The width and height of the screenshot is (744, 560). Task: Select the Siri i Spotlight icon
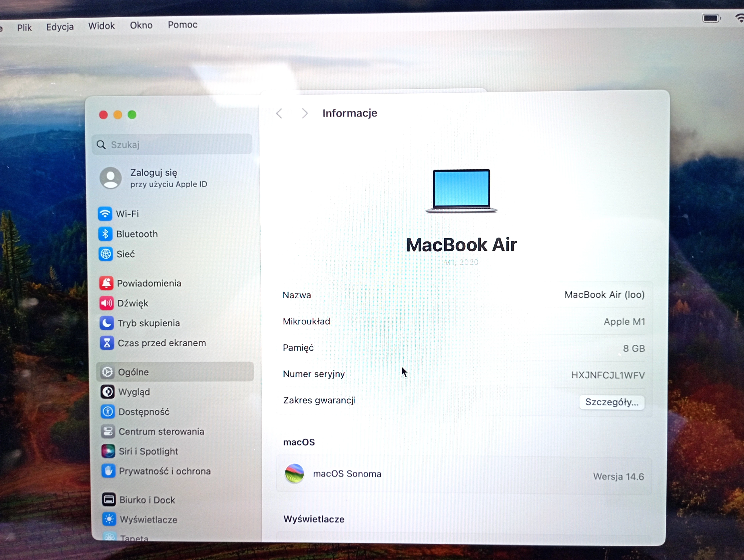pos(108,451)
